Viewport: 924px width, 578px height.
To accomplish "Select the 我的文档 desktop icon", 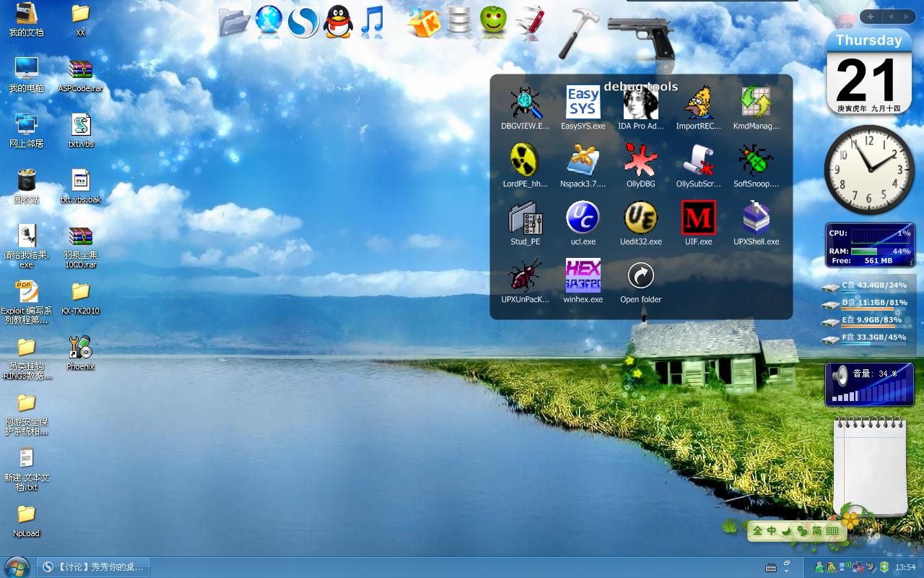I will coord(27,20).
